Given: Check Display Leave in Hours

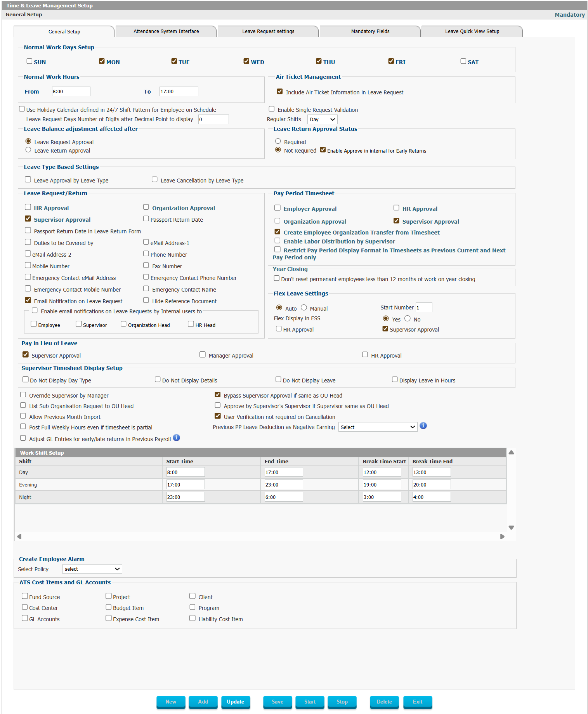Looking at the screenshot, I should 395,379.
